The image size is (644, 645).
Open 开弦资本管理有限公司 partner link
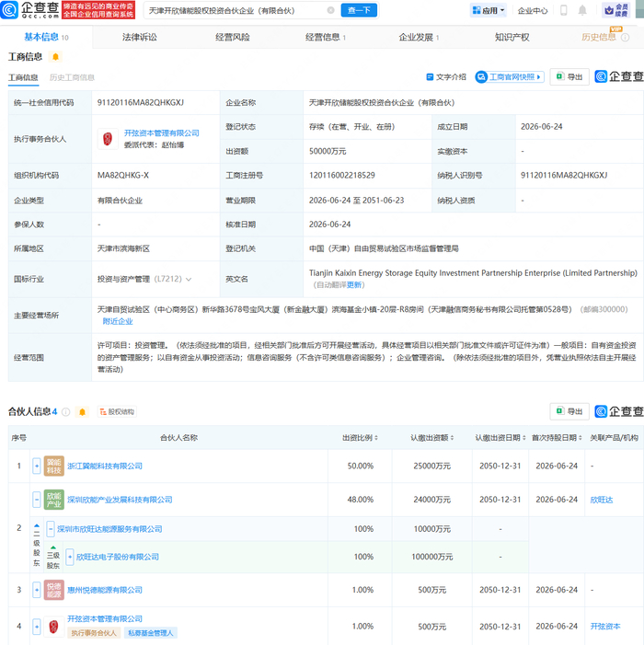pos(162,132)
